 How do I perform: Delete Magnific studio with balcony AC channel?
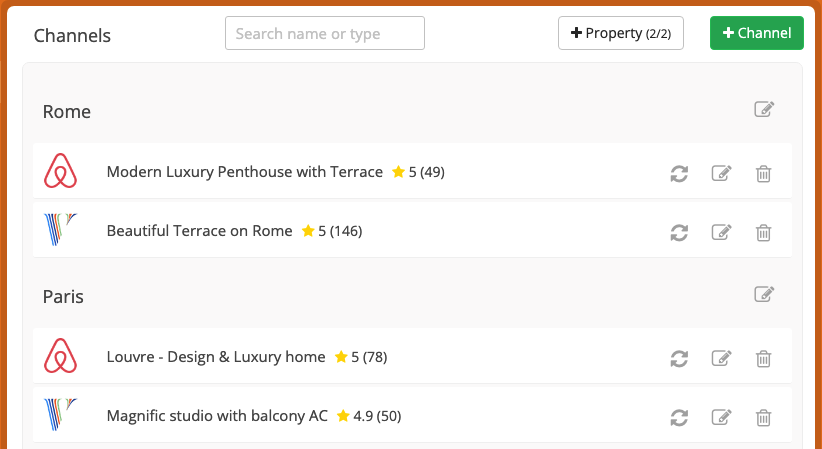tap(763, 418)
